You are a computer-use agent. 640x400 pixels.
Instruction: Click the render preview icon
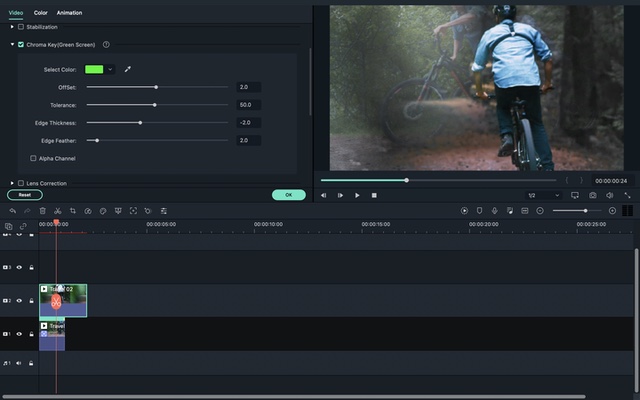(464, 211)
